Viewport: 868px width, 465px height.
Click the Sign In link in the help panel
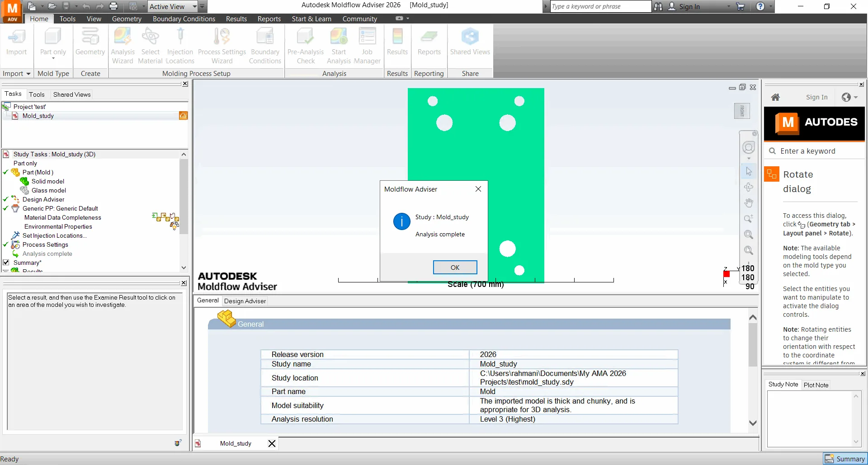(816, 97)
